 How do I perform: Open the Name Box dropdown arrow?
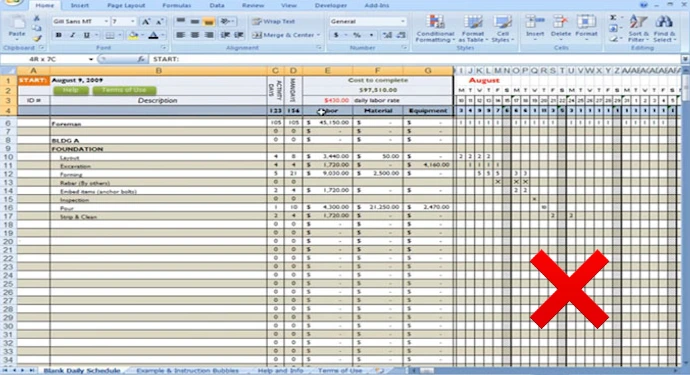point(91,59)
